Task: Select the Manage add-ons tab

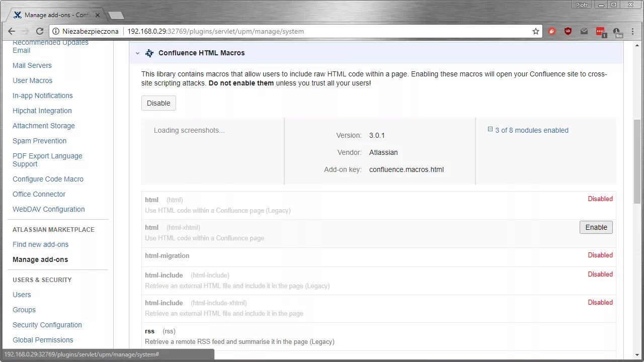Action: tap(57, 15)
